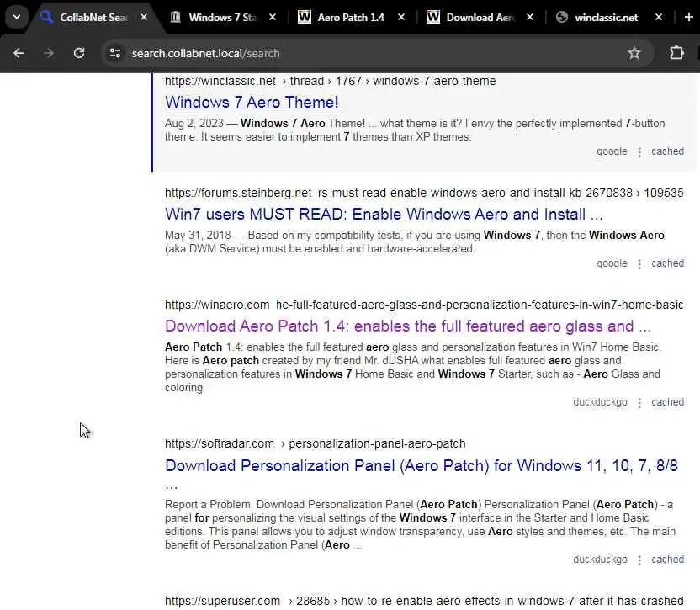This screenshot has height=610, width=700.
Task: Switch to the winclassic.net tab
Action: pyautogui.click(x=607, y=18)
